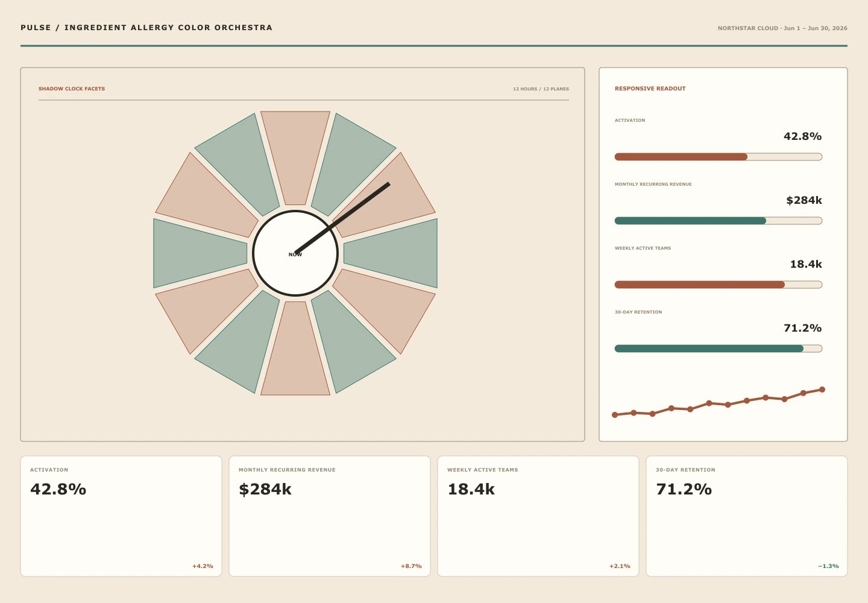Click the first point on the sparkline

click(x=615, y=415)
